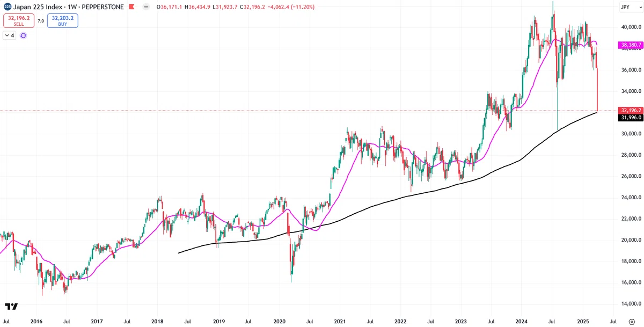Click the 2021 label on the time axis
The width and height of the screenshot is (644, 327).
tap(340, 322)
